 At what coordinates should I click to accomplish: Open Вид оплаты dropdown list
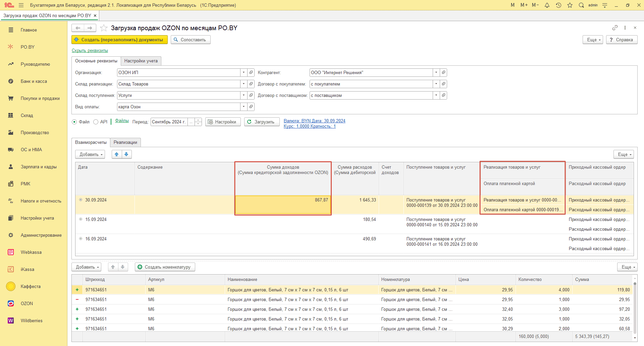pyautogui.click(x=244, y=107)
